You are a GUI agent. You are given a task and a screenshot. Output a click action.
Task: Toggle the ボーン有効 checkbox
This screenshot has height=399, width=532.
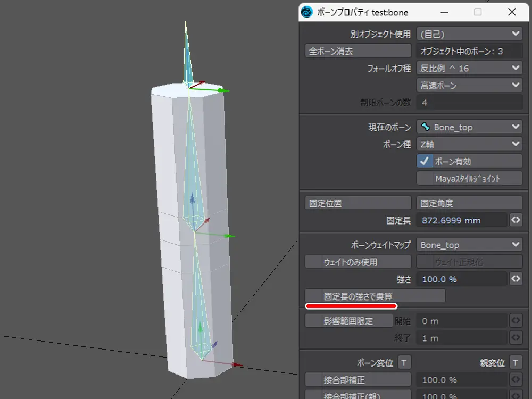click(x=425, y=161)
